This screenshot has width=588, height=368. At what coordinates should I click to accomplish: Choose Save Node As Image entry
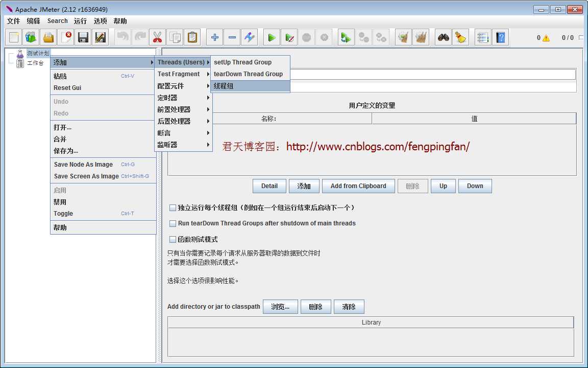(x=103, y=165)
